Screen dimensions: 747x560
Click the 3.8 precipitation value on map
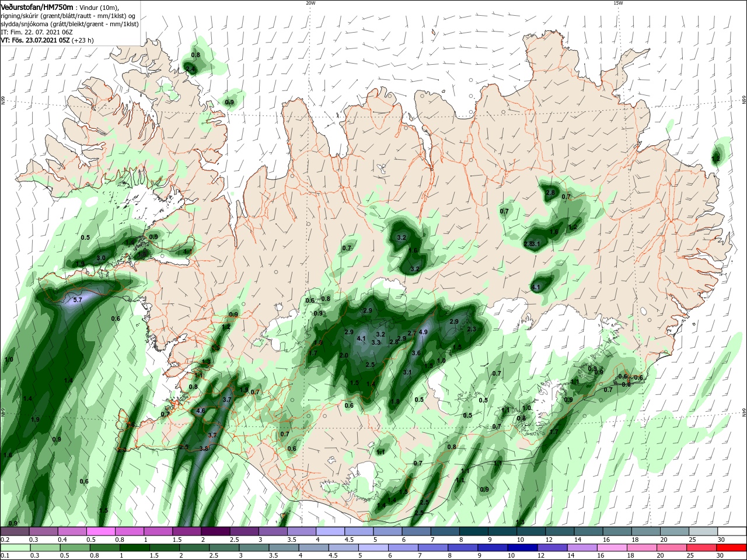click(x=204, y=449)
